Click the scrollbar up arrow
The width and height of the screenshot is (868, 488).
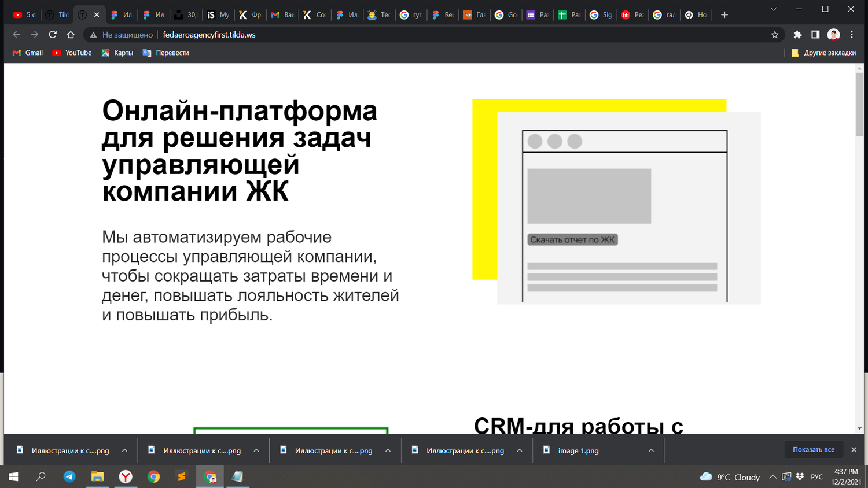pyautogui.click(x=859, y=68)
